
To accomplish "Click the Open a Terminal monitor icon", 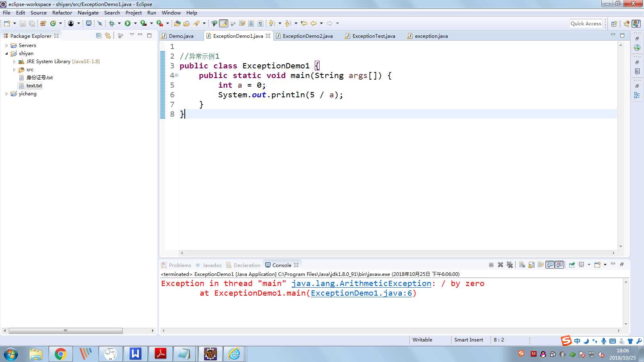I will click(x=89, y=23).
